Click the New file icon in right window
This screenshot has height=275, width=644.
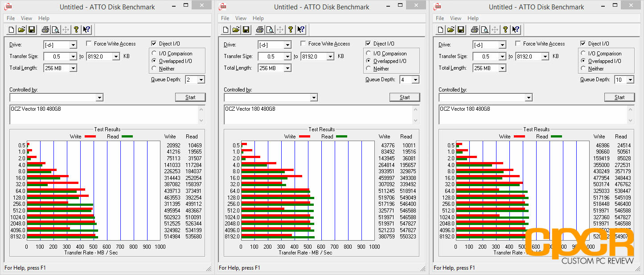pos(441,30)
